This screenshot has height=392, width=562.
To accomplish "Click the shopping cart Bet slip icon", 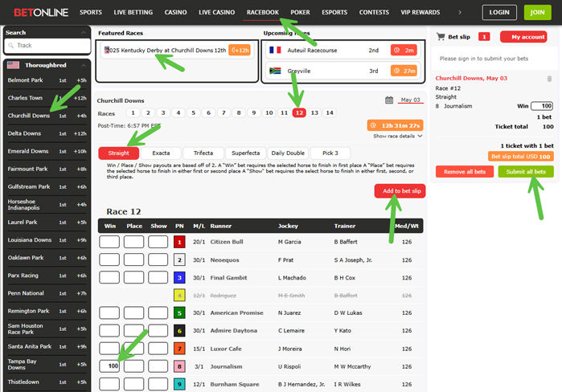I will [440, 37].
